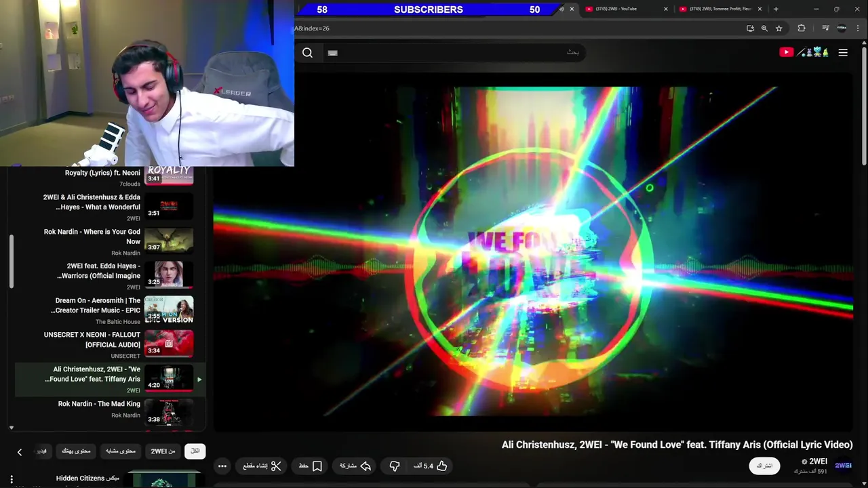This screenshot has height=488, width=868.
Task: Open the browser three-dot menu
Action: point(858,28)
